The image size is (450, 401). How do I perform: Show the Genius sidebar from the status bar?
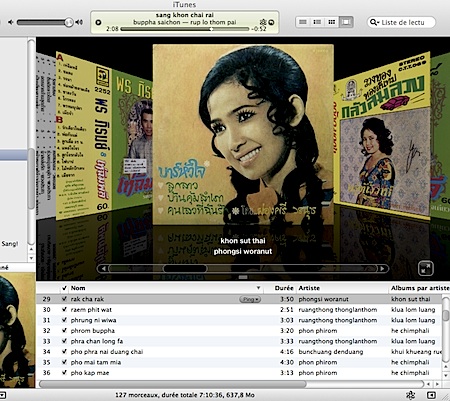coord(411,395)
